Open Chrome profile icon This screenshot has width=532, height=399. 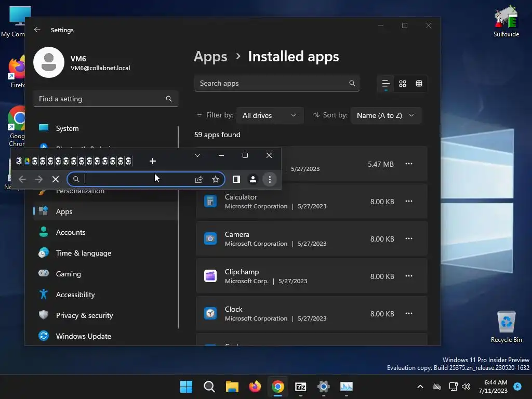click(253, 179)
